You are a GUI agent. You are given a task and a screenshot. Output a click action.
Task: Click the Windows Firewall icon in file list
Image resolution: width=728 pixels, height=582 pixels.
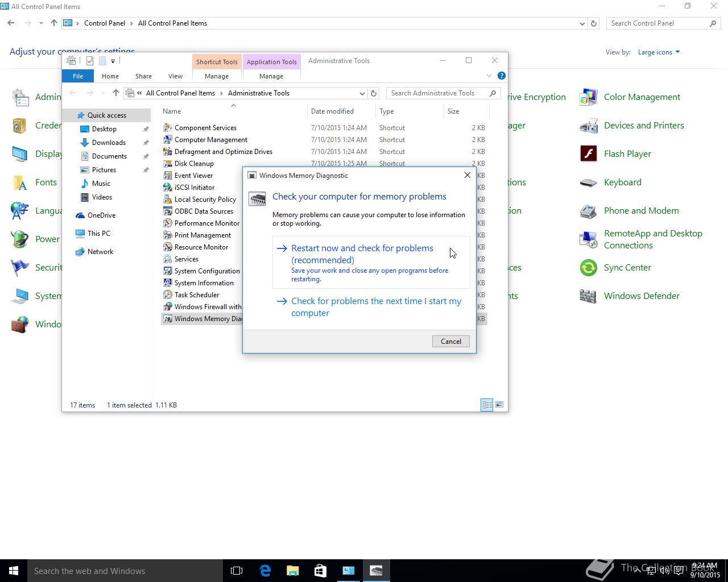[x=167, y=307]
